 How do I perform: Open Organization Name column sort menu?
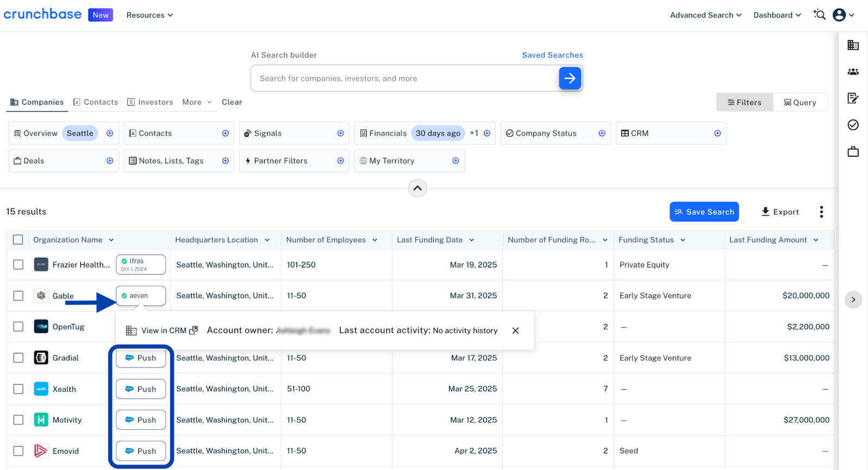coord(111,240)
